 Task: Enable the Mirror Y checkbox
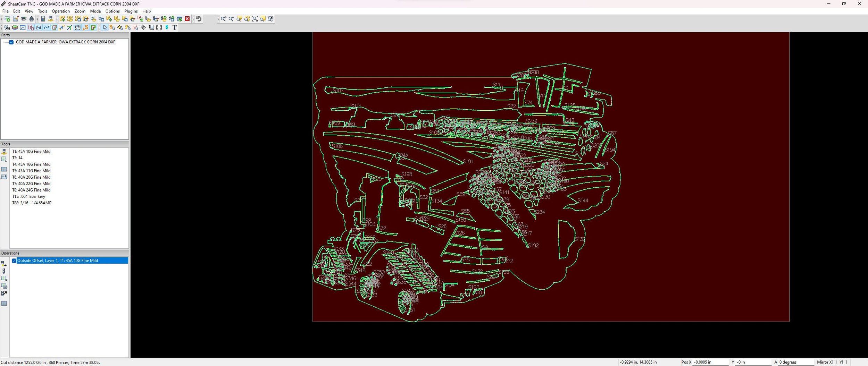845,362
